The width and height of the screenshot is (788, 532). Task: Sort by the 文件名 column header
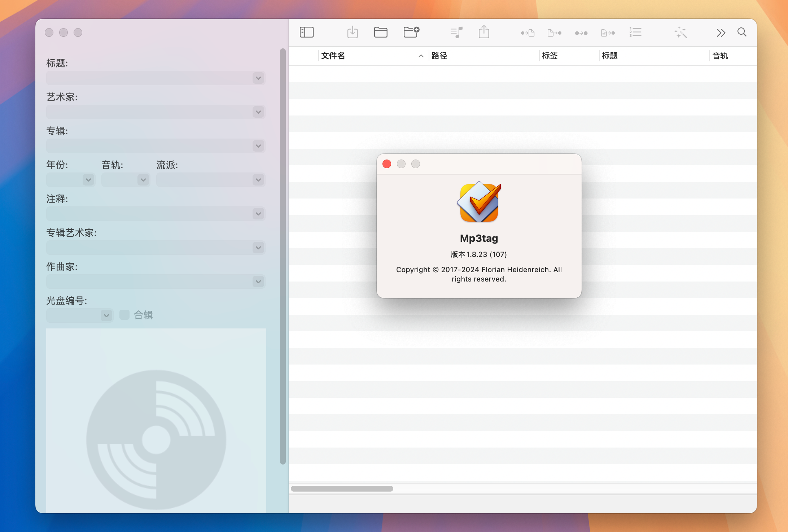[373, 56]
